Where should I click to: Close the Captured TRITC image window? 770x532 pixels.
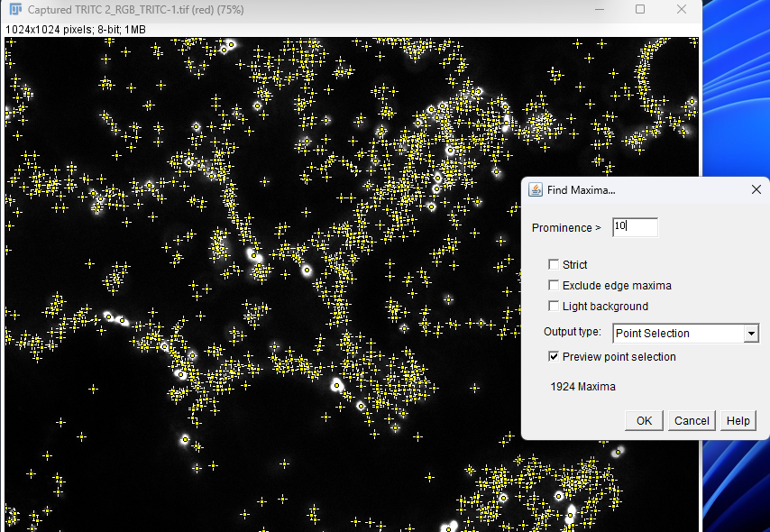[x=681, y=9]
